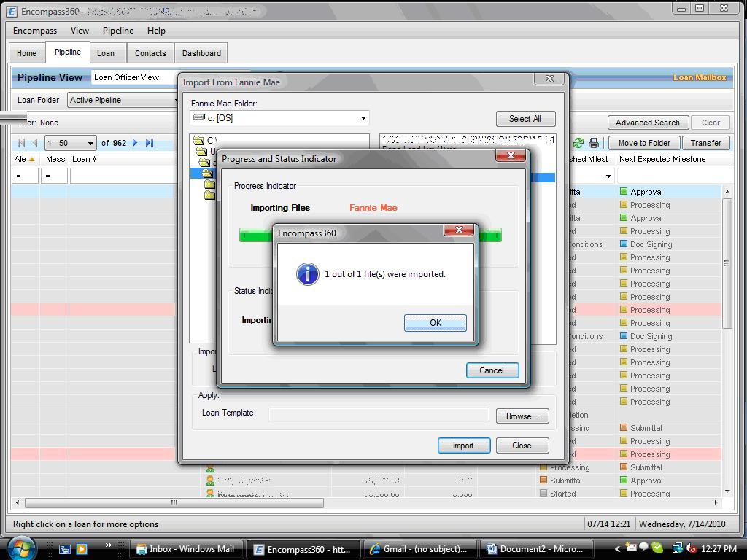Sort by Alerts column header

25,159
